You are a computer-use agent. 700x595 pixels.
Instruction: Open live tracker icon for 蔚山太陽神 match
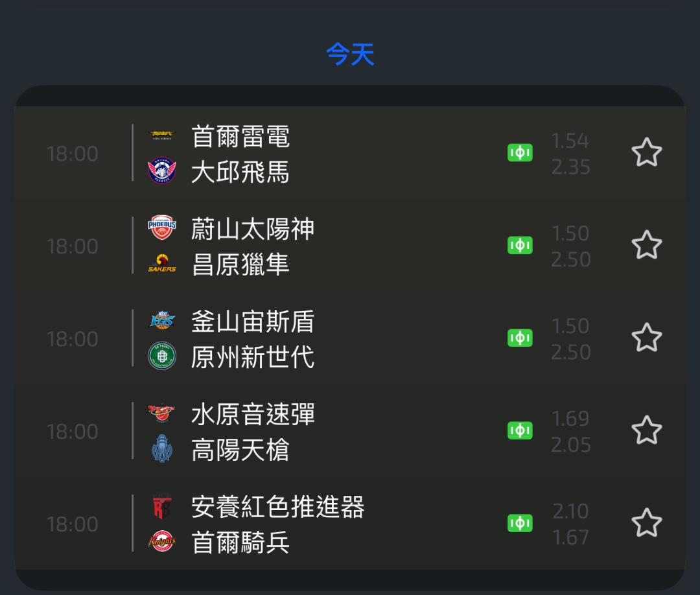click(x=520, y=246)
